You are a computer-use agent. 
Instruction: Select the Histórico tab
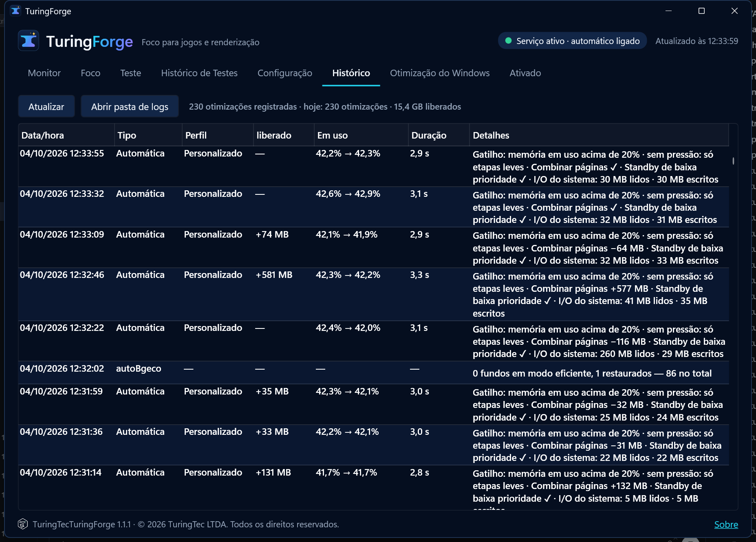(351, 73)
